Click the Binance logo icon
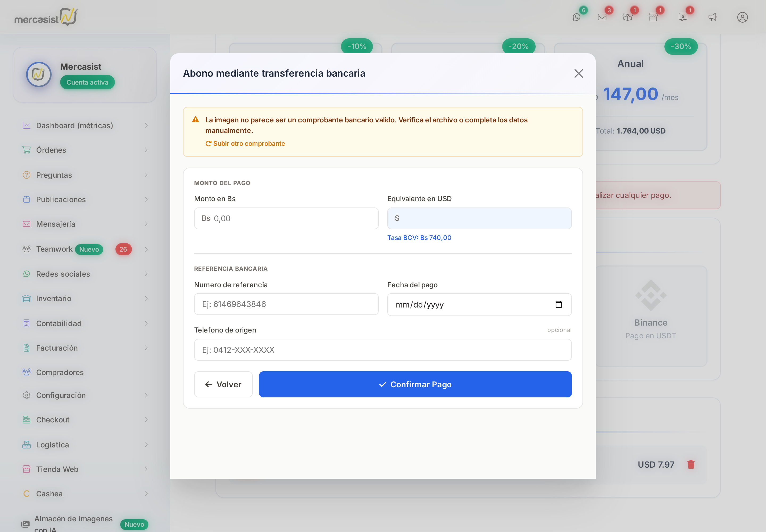The height and width of the screenshot is (532, 766). [651, 295]
